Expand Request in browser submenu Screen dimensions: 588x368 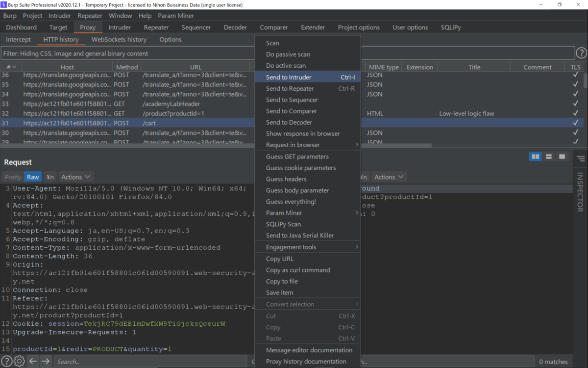pos(308,145)
